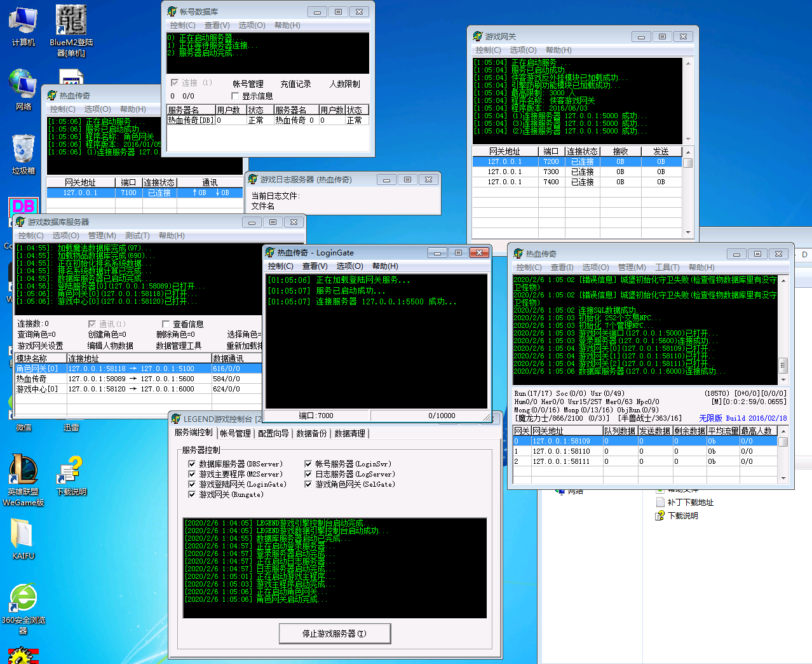
Task: Open 查看(V) menu in LoginGate
Action: [x=315, y=266]
